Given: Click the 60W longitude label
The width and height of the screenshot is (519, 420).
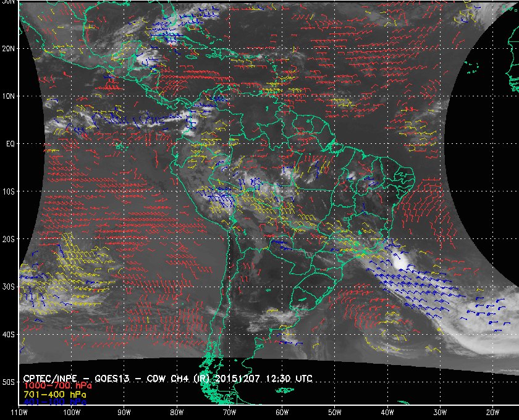Looking at the screenshot, I should (282, 413).
